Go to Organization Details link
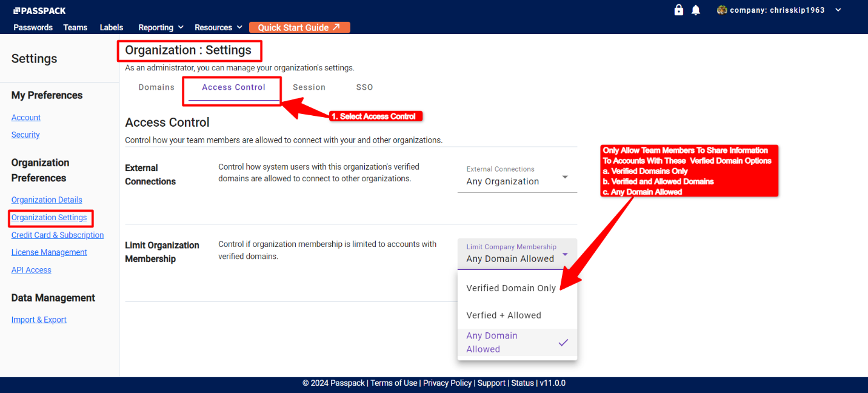This screenshot has width=868, height=393. click(47, 200)
